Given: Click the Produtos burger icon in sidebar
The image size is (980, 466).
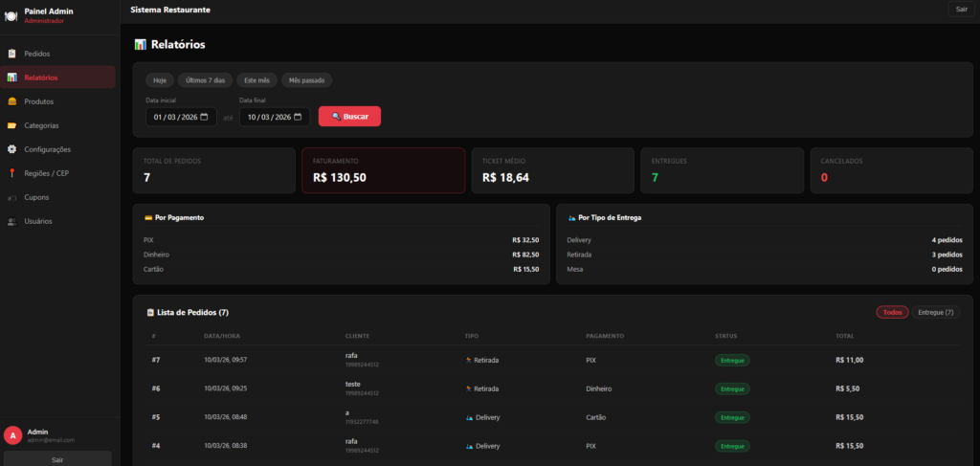Looking at the screenshot, I should tap(11, 101).
